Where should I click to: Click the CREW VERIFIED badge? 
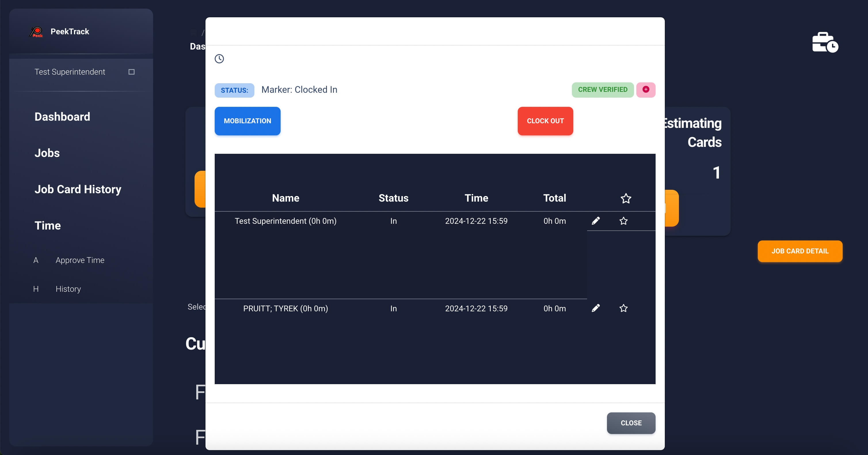pyautogui.click(x=602, y=90)
